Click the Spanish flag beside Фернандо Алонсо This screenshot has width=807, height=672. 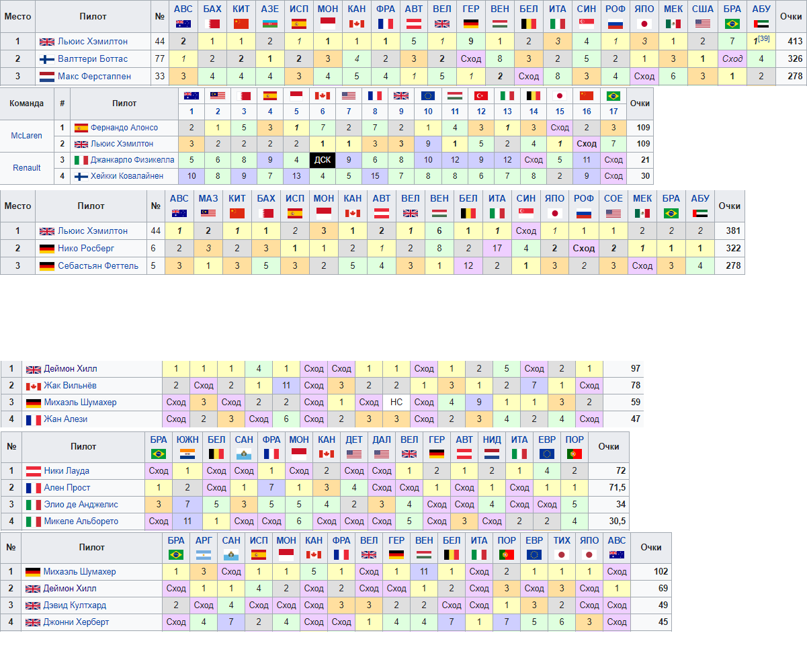coord(81,128)
